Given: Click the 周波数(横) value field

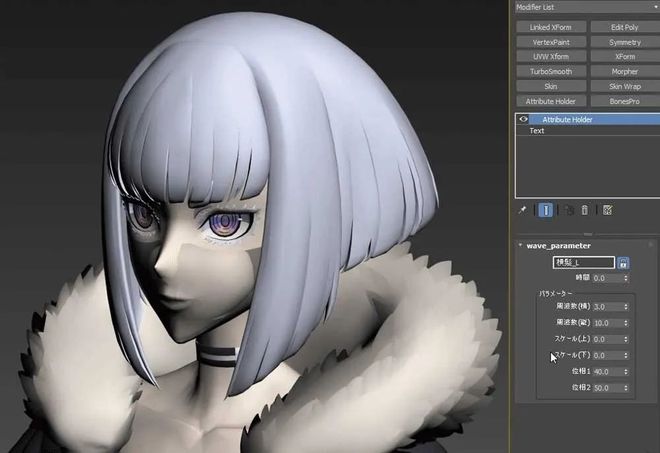Looking at the screenshot, I should click(x=606, y=306).
